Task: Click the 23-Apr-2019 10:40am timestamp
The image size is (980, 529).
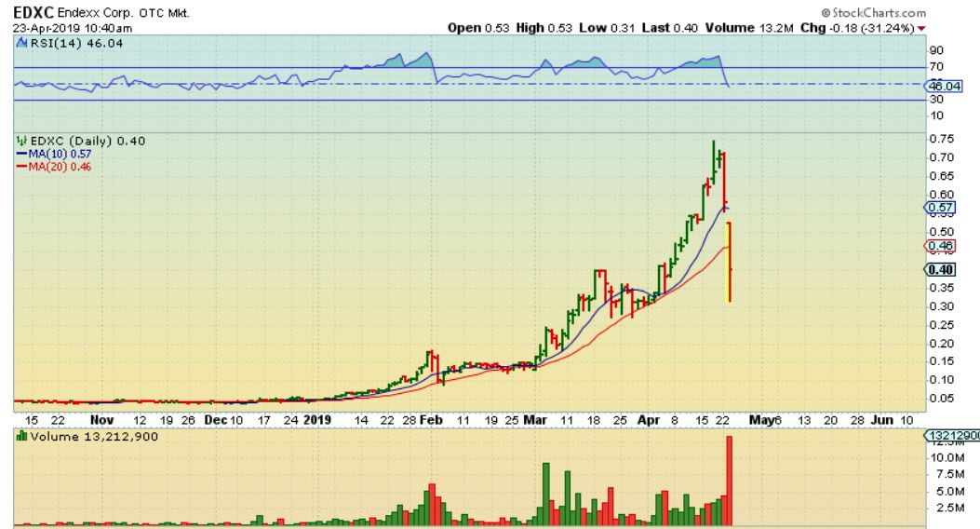Action: 72,28
